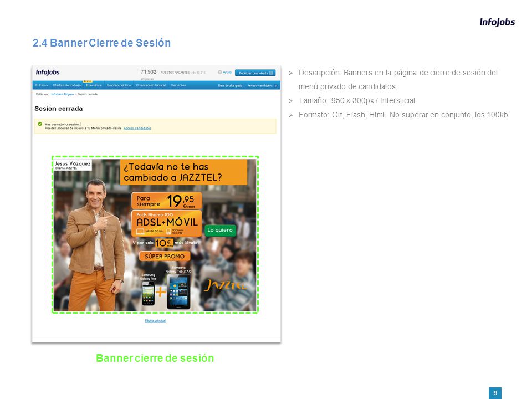This screenshot has width=532, height=399.
Task: Click the Lo quiero button on the banner
Action: (220, 230)
